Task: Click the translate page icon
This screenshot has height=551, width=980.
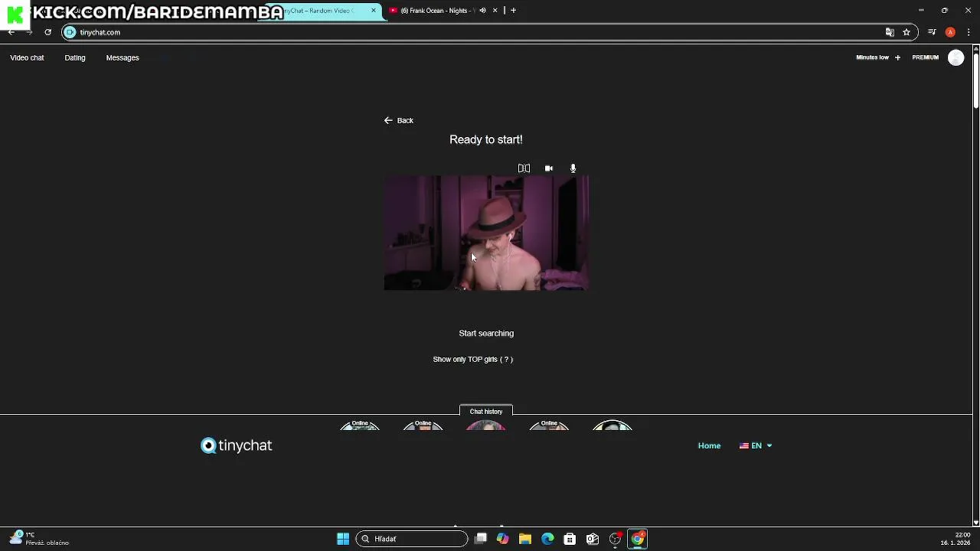Action: (890, 32)
